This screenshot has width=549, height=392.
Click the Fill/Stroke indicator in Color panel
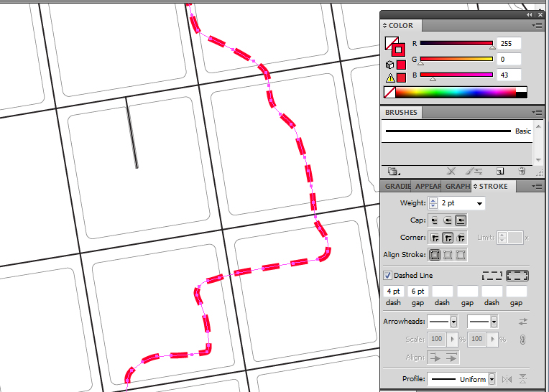[395, 47]
